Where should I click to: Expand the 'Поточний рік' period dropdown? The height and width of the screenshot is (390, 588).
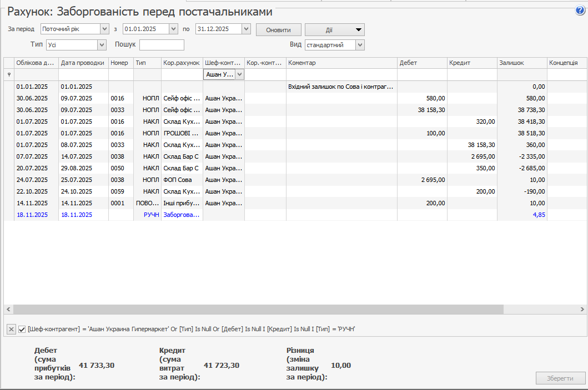pyautogui.click(x=104, y=29)
